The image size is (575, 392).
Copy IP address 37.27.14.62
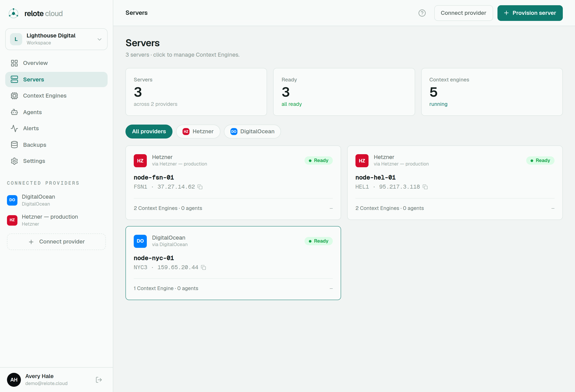click(200, 187)
